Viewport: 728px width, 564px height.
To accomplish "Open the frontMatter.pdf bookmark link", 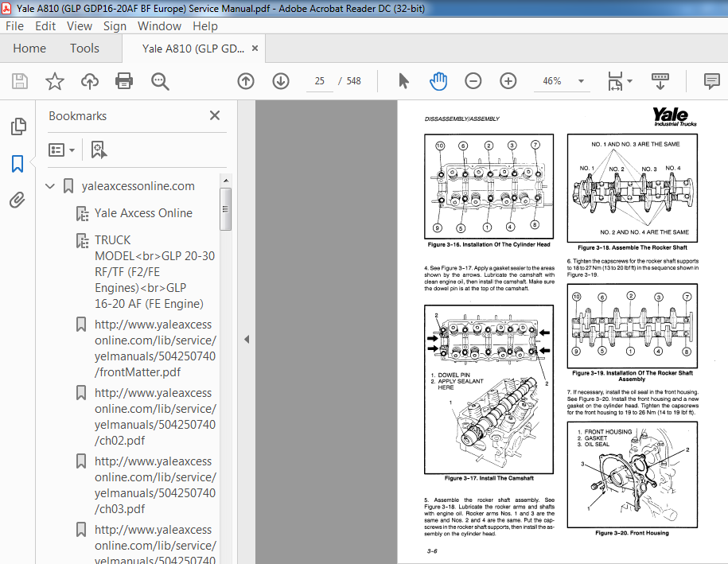I will click(155, 348).
